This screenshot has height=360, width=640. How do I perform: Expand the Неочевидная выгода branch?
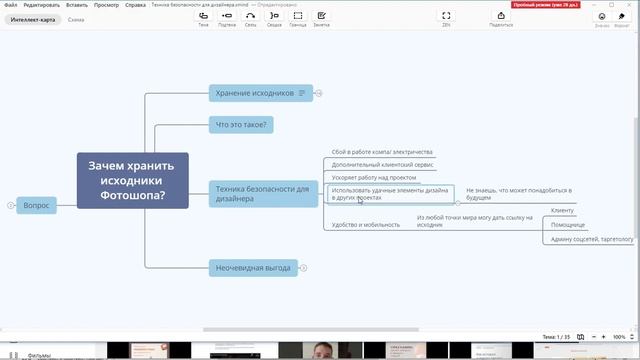pyautogui.click(x=303, y=268)
